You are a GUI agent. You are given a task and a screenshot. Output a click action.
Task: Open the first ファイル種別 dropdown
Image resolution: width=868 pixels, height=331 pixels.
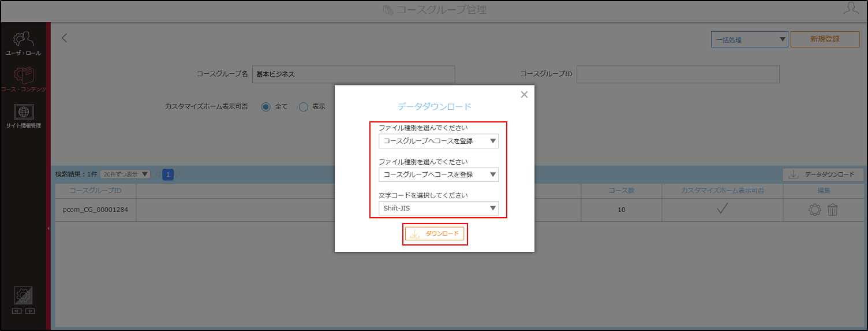click(439, 141)
